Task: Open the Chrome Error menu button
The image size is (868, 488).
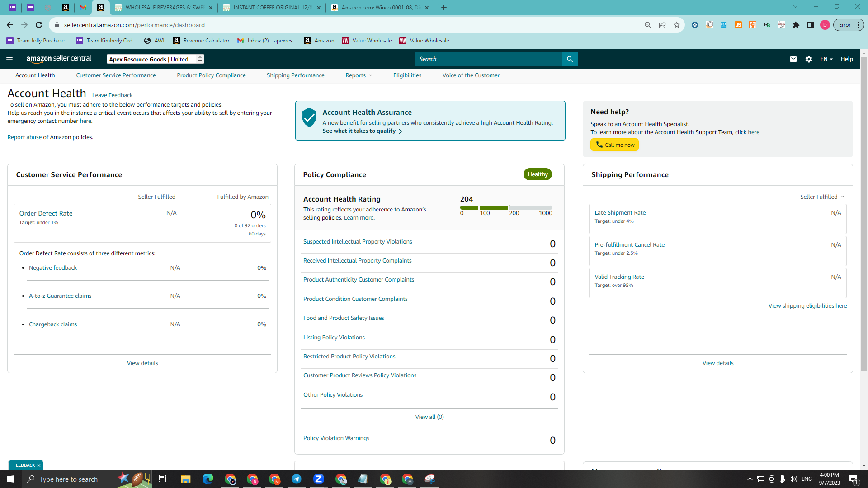Action: [x=849, y=25]
